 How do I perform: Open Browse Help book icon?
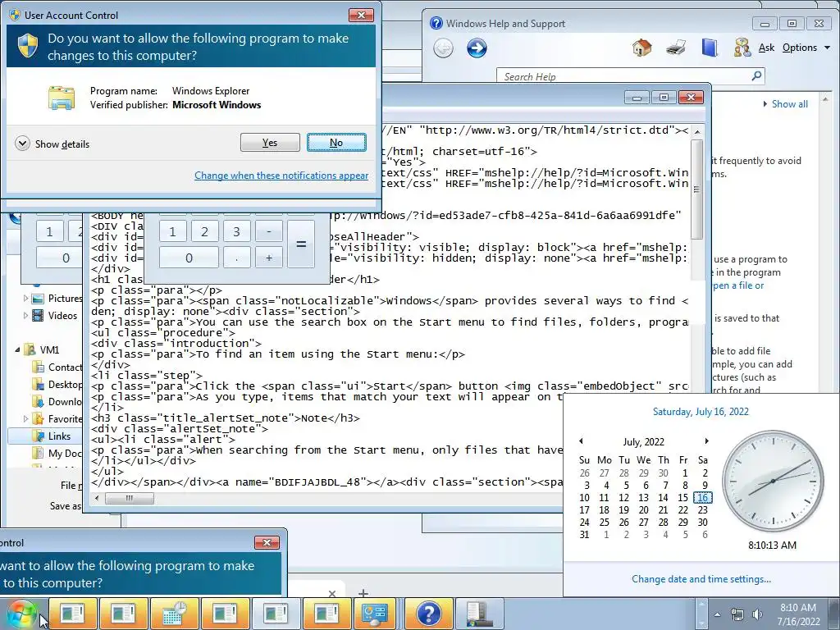click(710, 48)
